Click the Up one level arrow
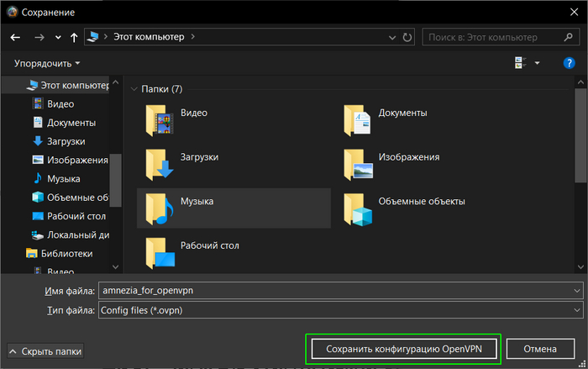 pos(75,38)
